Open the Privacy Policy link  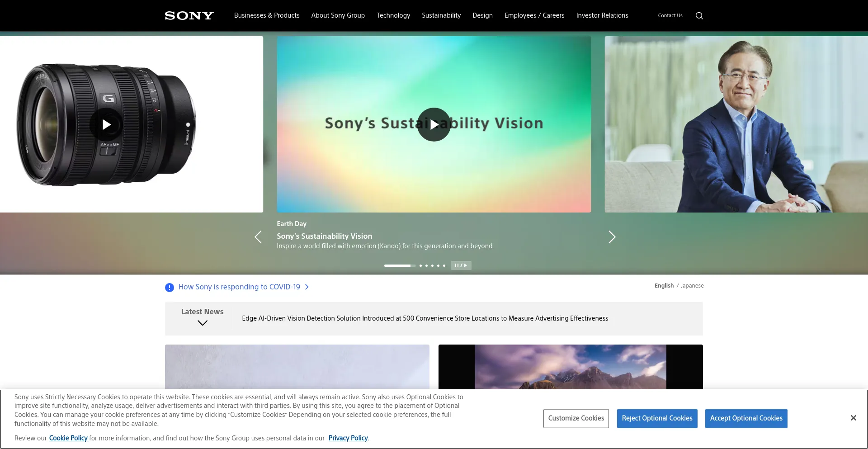tap(348, 438)
